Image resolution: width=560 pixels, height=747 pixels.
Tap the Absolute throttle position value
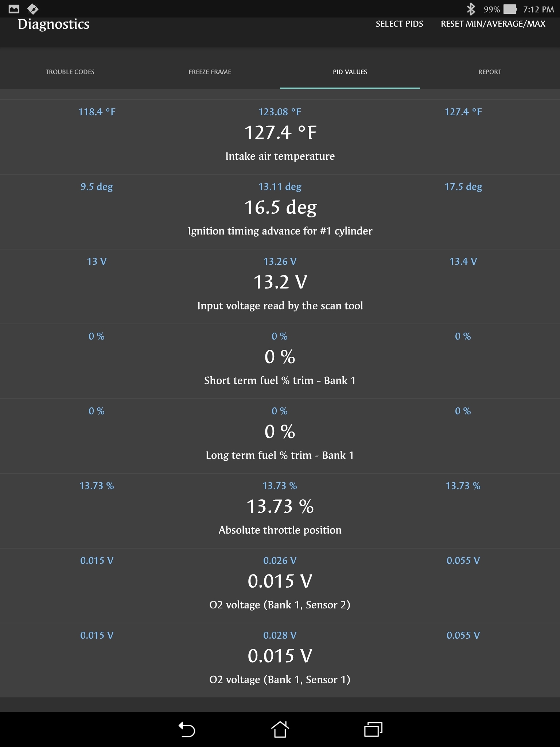pyautogui.click(x=280, y=507)
